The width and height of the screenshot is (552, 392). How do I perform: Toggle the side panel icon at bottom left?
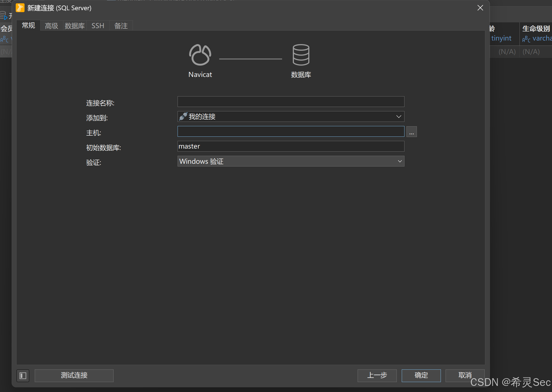click(23, 376)
